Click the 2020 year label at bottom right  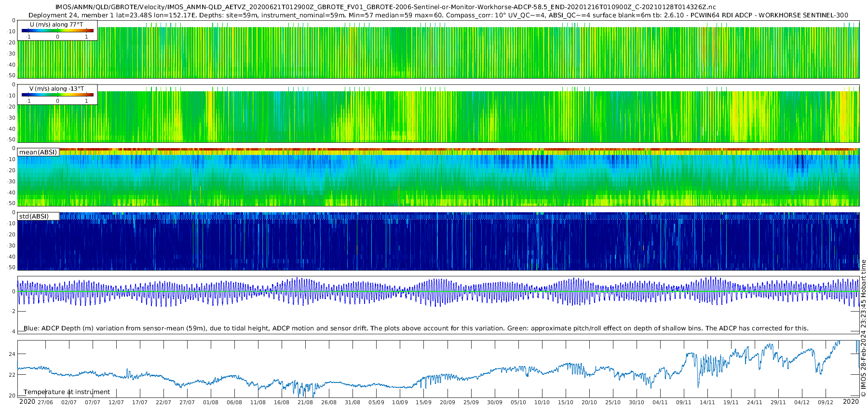[851, 402]
